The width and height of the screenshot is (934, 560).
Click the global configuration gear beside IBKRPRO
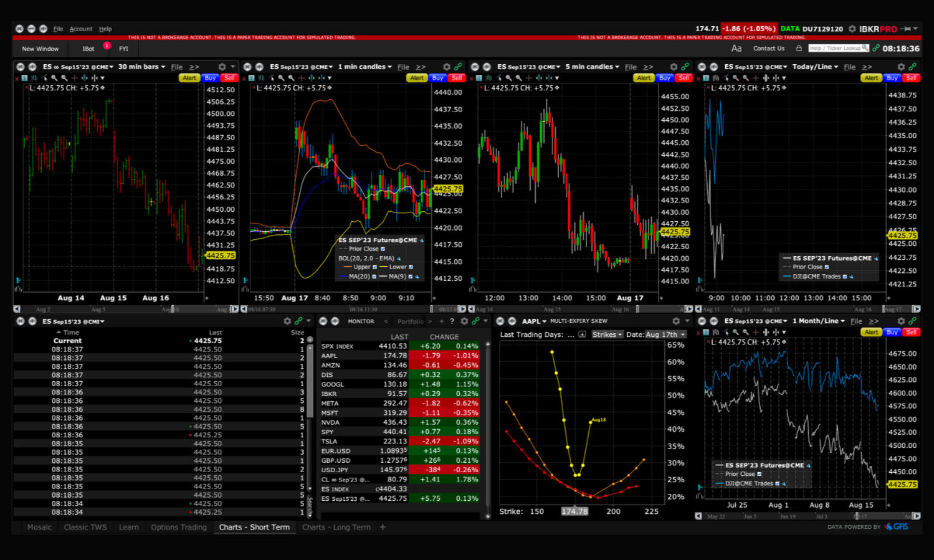point(852,29)
